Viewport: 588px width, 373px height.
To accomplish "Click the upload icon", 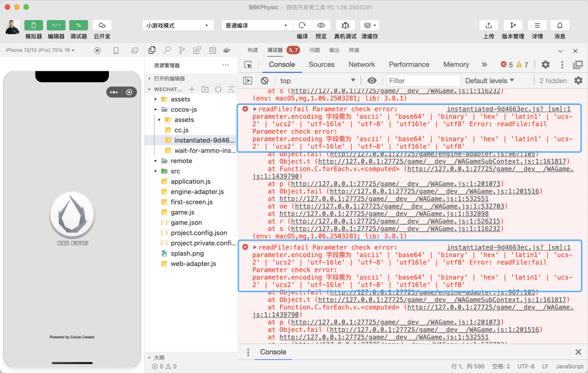I will point(488,25).
